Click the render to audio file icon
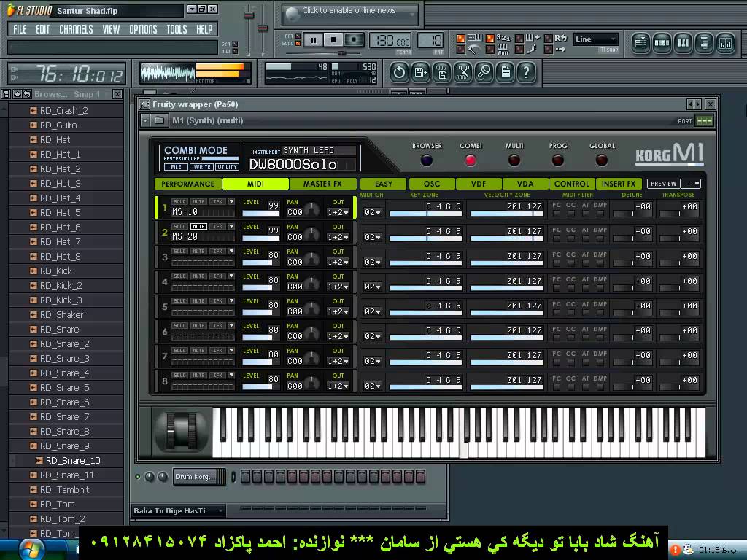 pos(442,73)
